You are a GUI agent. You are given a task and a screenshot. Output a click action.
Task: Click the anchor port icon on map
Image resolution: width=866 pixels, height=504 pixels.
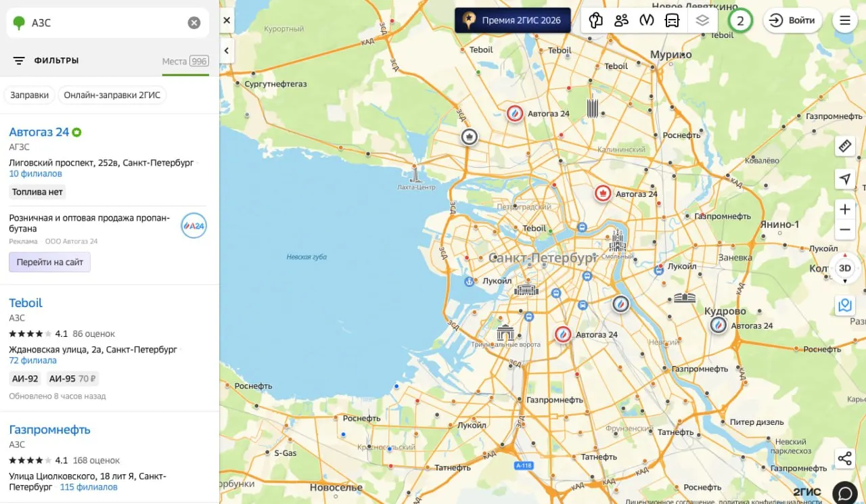pyautogui.click(x=469, y=281)
